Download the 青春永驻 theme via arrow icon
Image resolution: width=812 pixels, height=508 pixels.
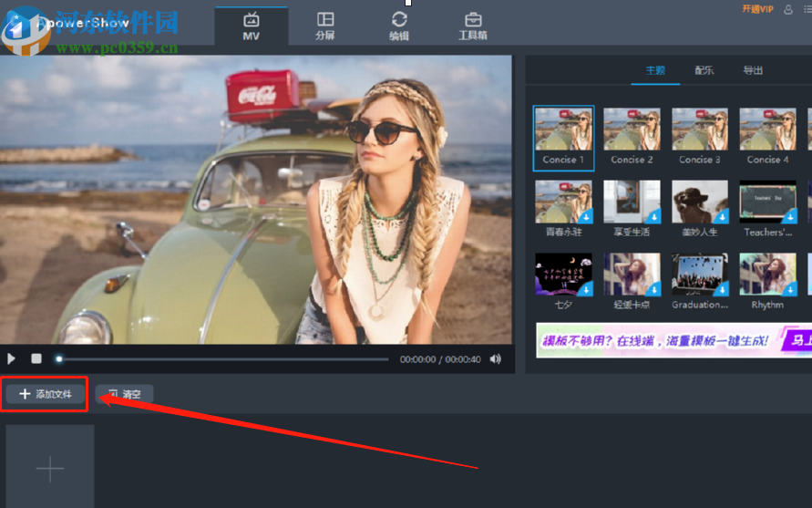click(x=586, y=217)
